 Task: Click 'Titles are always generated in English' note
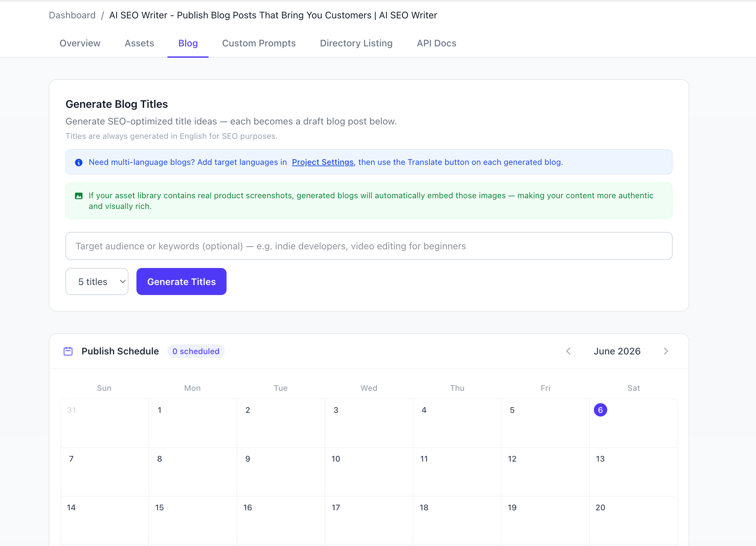click(171, 136)
